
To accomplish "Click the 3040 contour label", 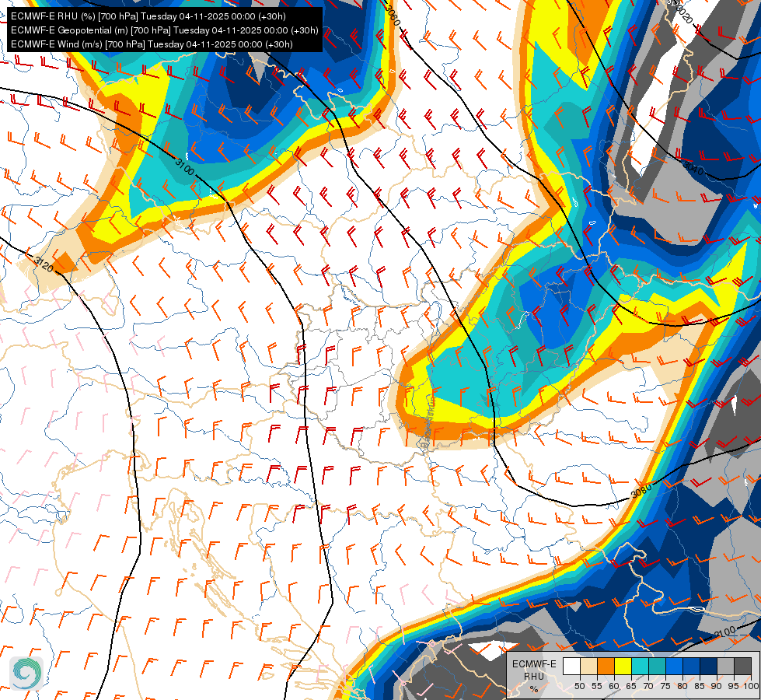I will click(x=692, y=168).
